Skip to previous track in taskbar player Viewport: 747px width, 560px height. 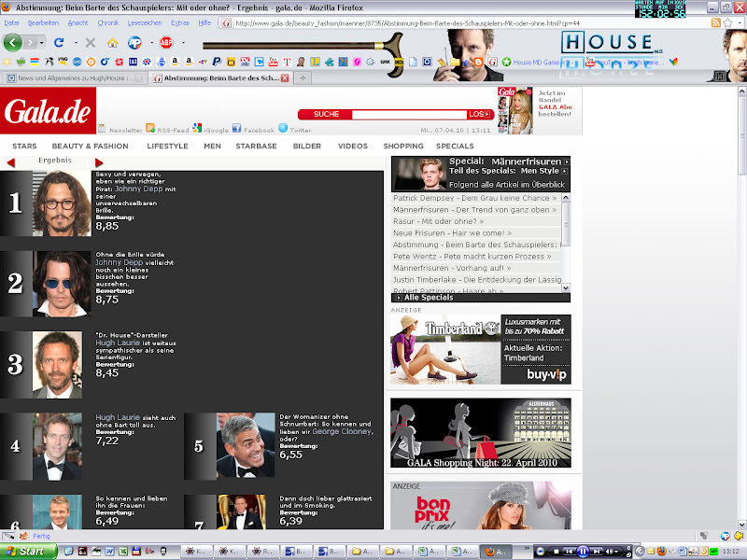pos(569,552)
